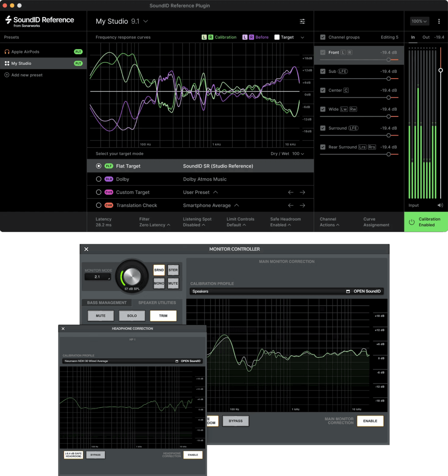Expand the Smartphone Average chevron
The image size is (448, 476).
click(x=237, y=205)
